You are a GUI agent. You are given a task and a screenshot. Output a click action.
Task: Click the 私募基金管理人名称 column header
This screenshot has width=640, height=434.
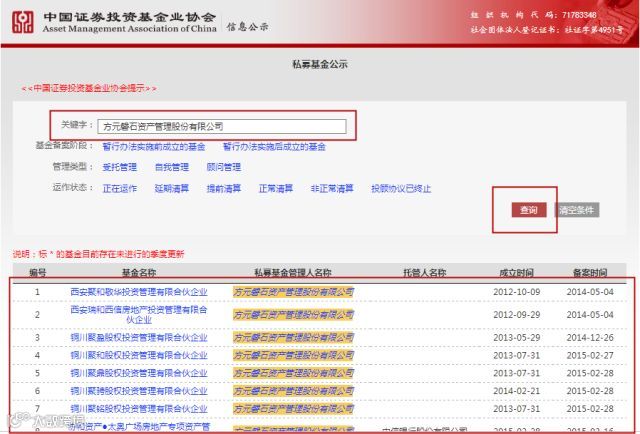(293, 272)
